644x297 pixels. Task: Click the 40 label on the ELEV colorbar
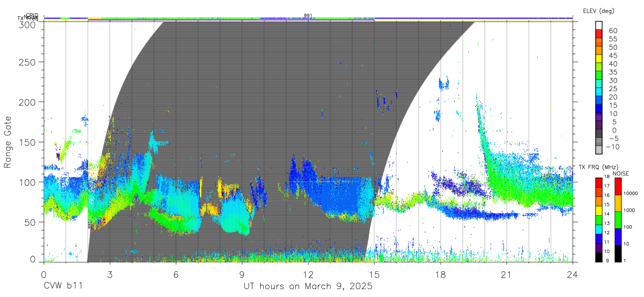pos(613,63)
